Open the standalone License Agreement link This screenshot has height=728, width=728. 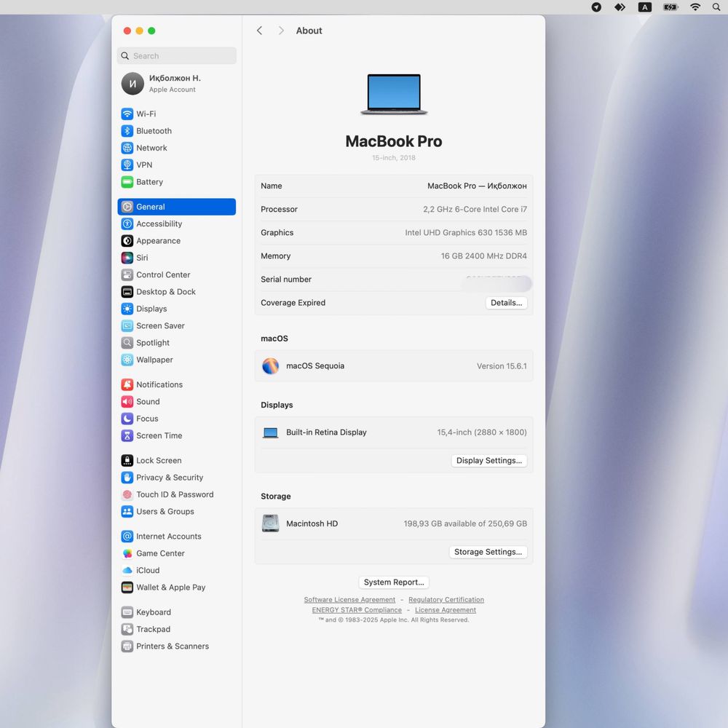pyautogui.click(x=446, y=610)
